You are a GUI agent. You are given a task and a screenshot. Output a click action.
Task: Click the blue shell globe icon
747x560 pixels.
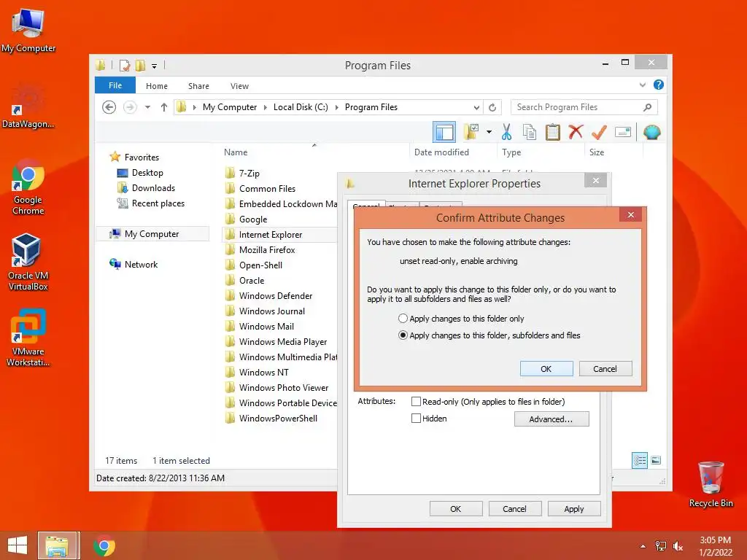[651, 132]
